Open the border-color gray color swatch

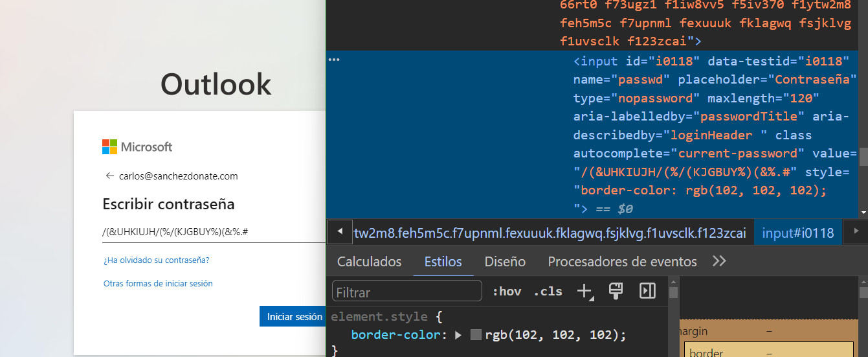476,335
